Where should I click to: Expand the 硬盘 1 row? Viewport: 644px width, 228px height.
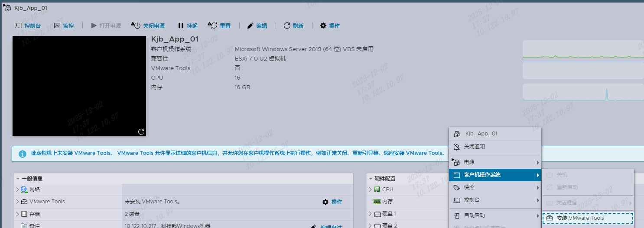(x=371, y=214)
